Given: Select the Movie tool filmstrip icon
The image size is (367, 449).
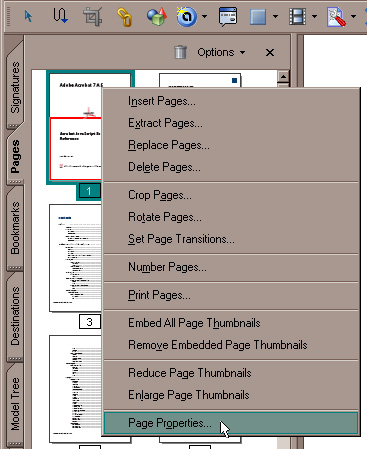Looking at the screenshot, I should tap(297, 16).
